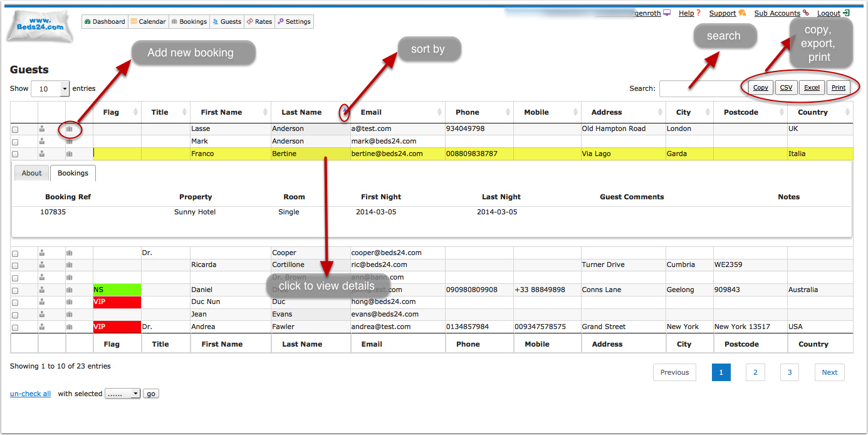Switch to the About tab
This screenshot has height=435, width=868.
(x=32, y=174)
